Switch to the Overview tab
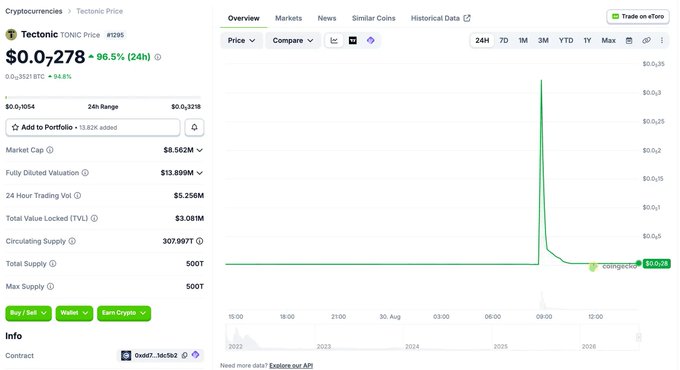Image resolution: width=680 pixels, height=370 pixels. tap(244, 18)
